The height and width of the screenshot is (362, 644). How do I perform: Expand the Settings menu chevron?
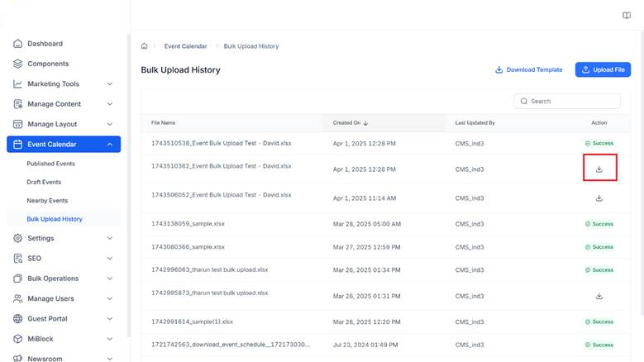coord(110,238)
